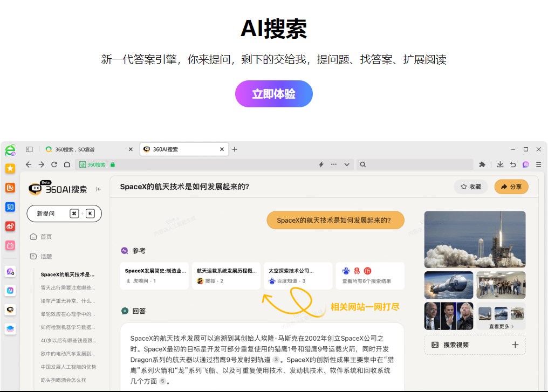Click the 立即体验 button
The image size is (548, 392).
tap(273, 93)
